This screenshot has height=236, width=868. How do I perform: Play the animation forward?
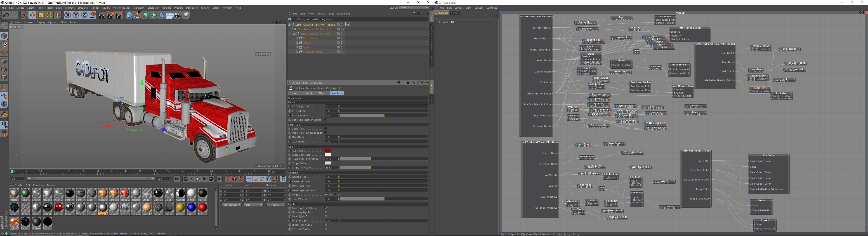click(x=198, y=179)
